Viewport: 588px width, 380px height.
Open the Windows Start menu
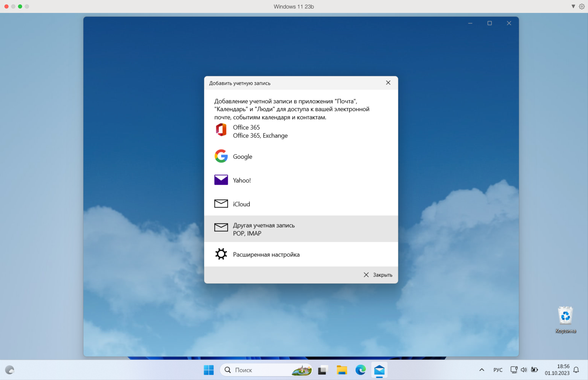[x=209, y=370]
